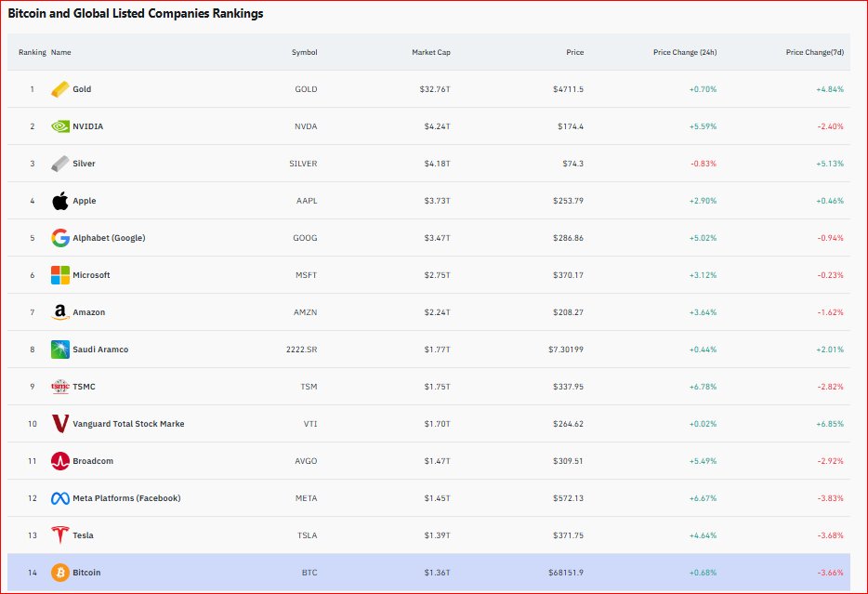Click the +6.85% 7d change
Image resolution: width=868 pixels, height=594 pixels.
pos(830,424)
